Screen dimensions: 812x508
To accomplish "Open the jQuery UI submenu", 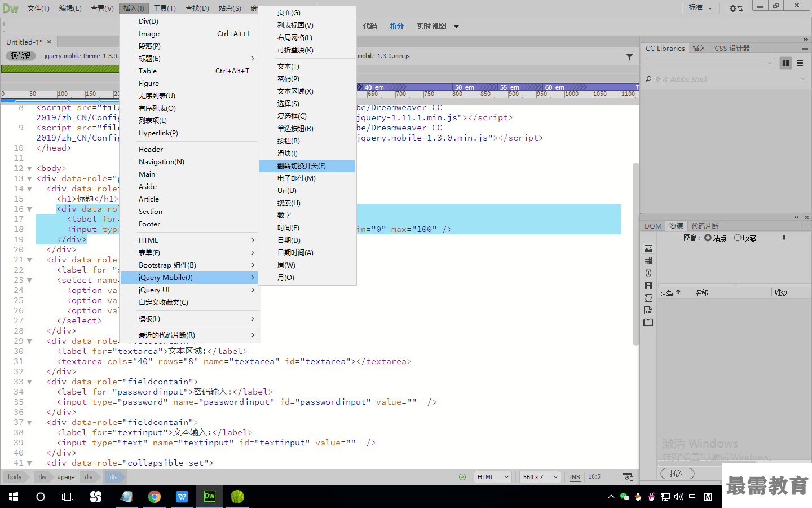I will (x=190, y=290).
